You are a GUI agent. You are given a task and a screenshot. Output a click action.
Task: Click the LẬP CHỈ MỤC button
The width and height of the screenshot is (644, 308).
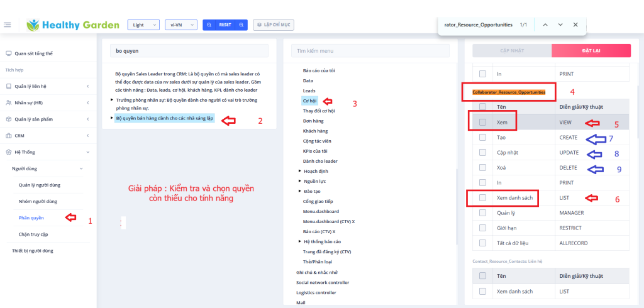[x=274, y=25]
